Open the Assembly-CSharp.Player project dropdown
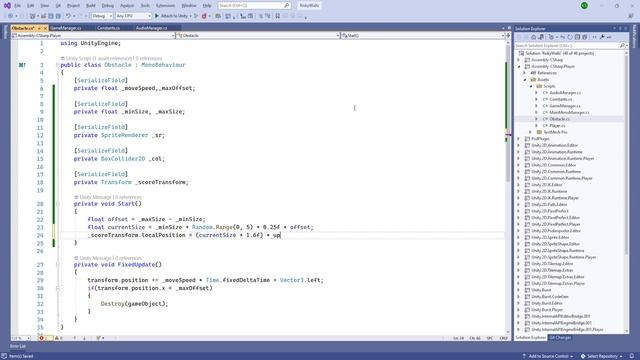This screenshot has height=360, width=640. pyautogui.click(x=93, y=36)
